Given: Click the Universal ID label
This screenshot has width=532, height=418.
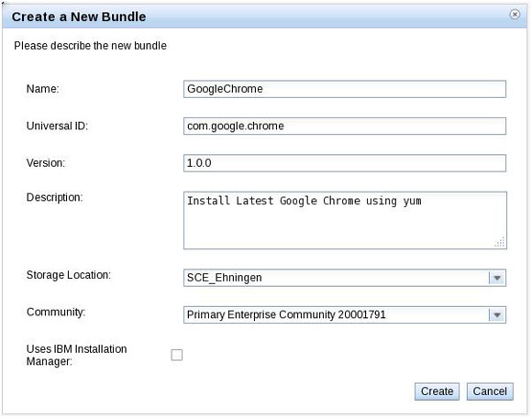Looking at the screenshot, I should click(x=57, y=126).
